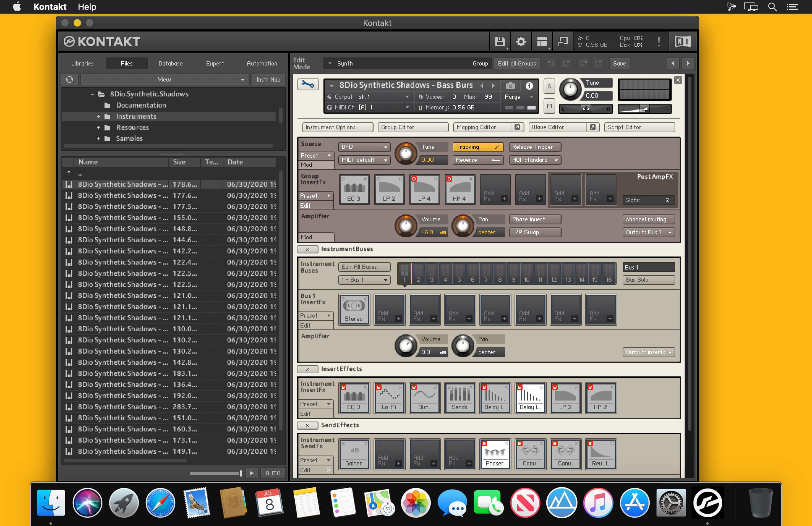Image resolution: width=812 pixels, height=526 pixels.
Task: Click the wrench to exit edit mode
Action: (308, 85)
